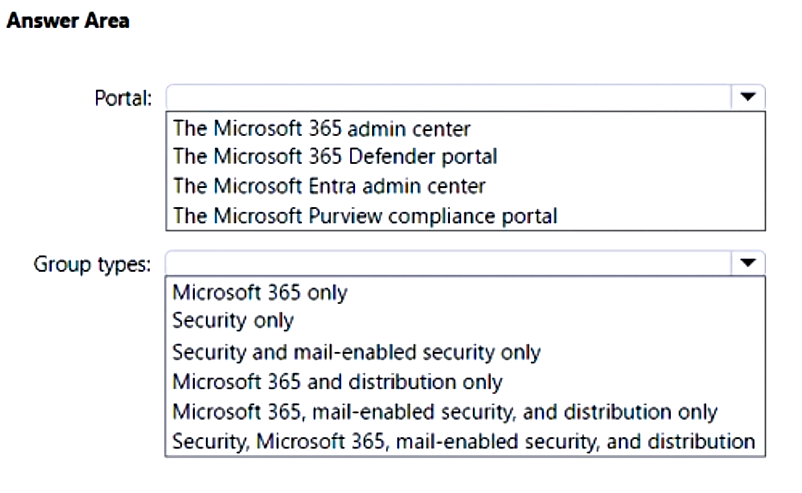Select the Security only group type
The height and width of the screenshot is (493, 802).
(x=233, y=322)
